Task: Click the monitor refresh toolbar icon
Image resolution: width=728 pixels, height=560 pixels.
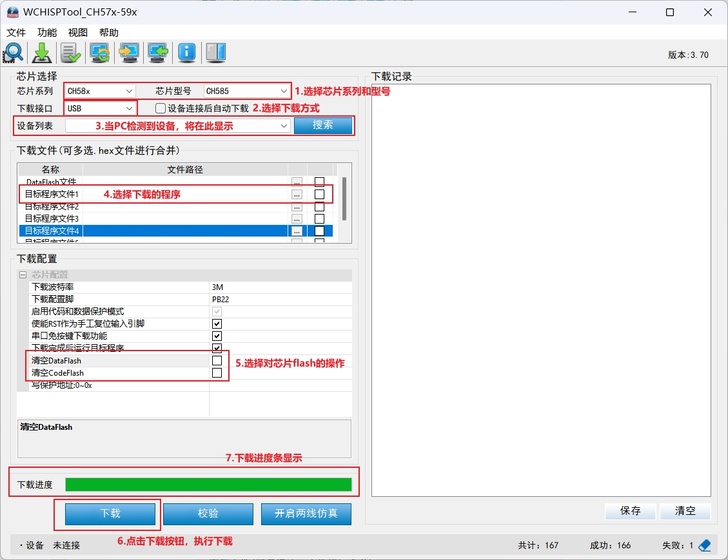Action: click(100, 52)
